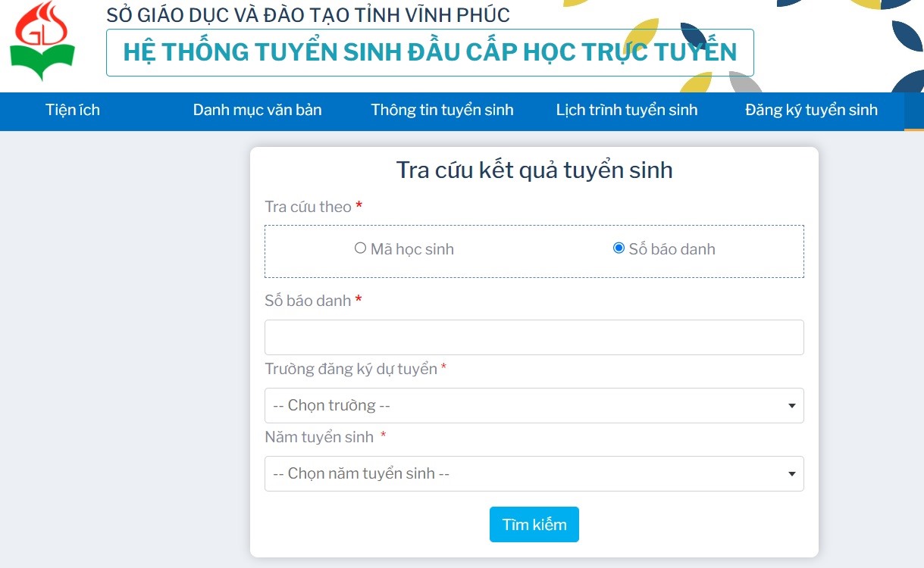The image size is (924, 568).
Task: Open 'Thông tin tuyển sinh' menu item
Action: pyautogui.click(x=442, y=110)
